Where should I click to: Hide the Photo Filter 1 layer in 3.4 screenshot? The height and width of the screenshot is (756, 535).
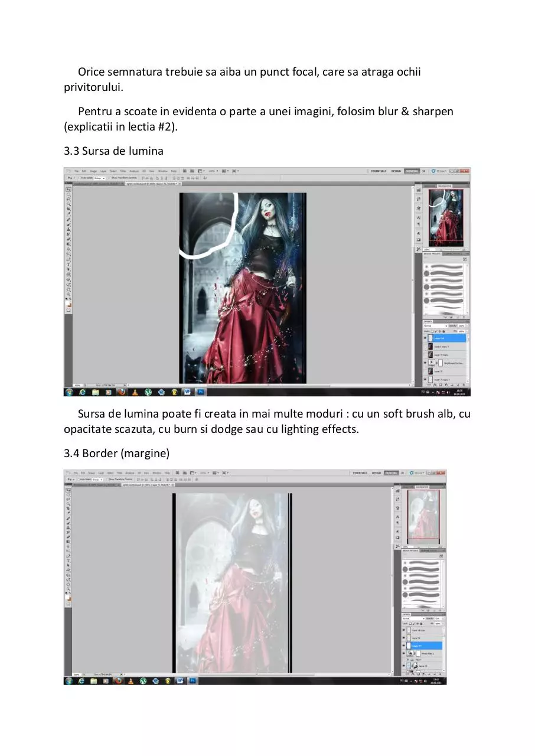pyautogui.click(x=404, y=654)
